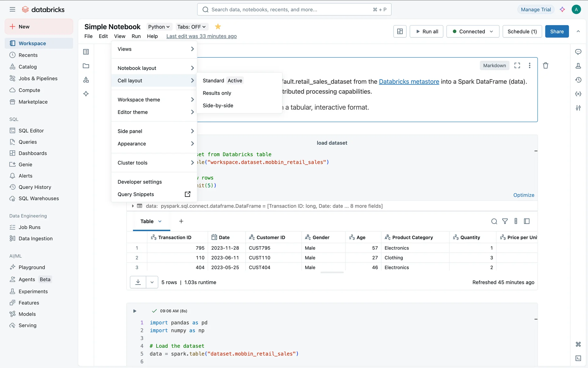Open the Run menu
The image size is (588, 368).
[x=136, y=36]
